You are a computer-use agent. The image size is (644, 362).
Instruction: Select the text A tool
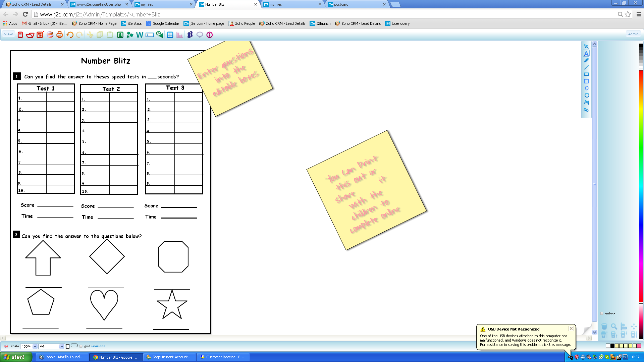point(586,54)
